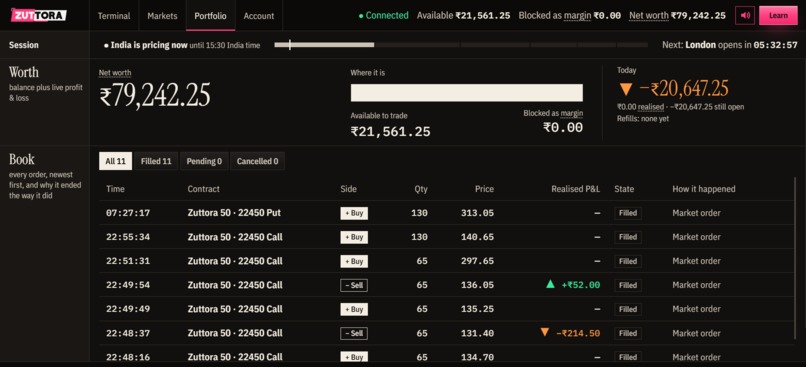Image resolution: width=806 pixels, height=367 pixels.
Task: Filter by Filled 11 orders
Action: (156, 161)
